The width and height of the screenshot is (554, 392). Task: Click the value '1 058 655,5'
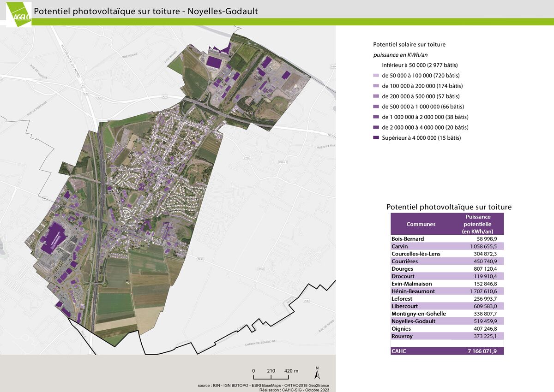point(482,247)
